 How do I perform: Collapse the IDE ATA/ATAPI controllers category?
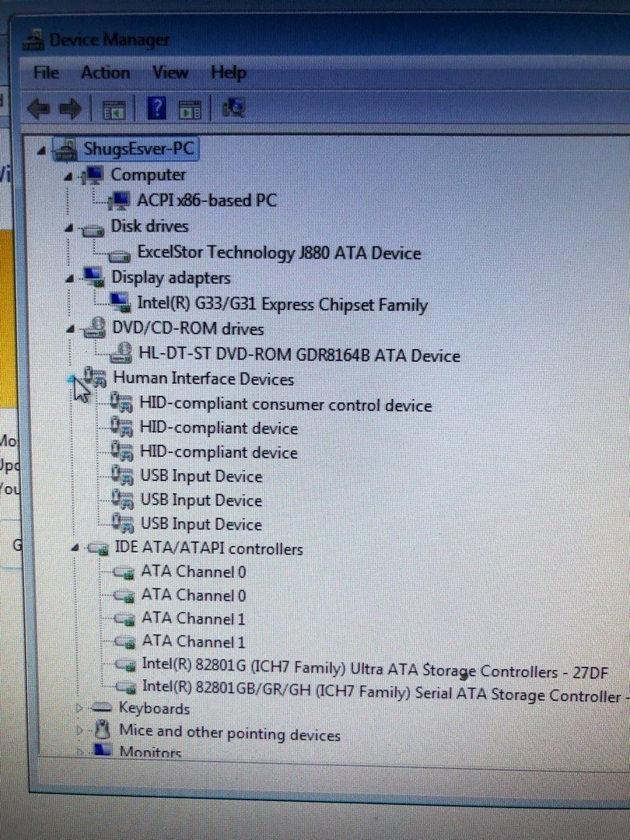[75, 548]
